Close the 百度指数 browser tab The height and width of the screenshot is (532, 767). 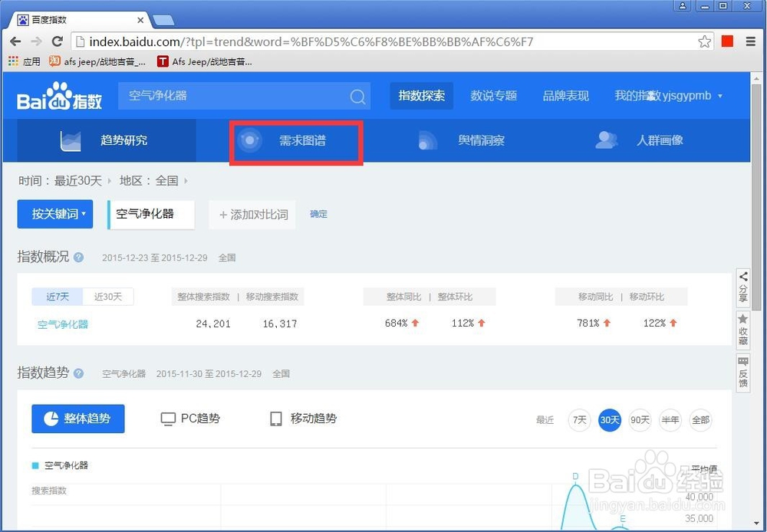140,20
